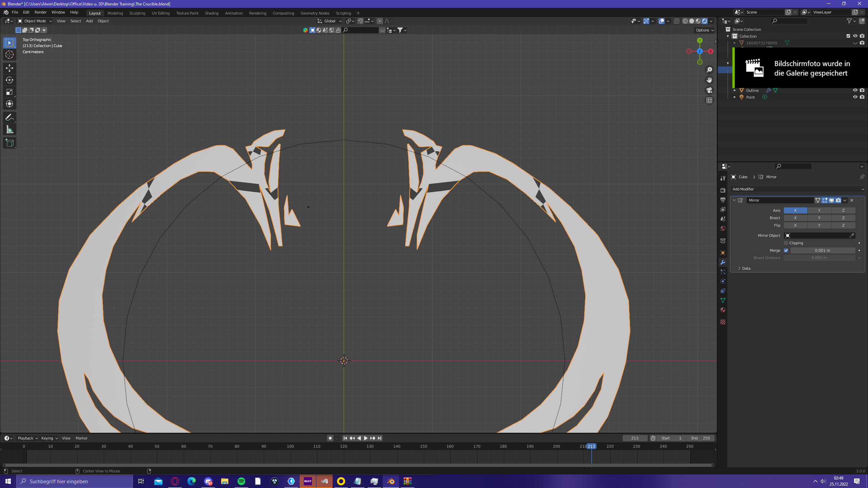Enable the Clipping checkbox
Viewport: 868px width, 488px height.
tap(786, 243)
